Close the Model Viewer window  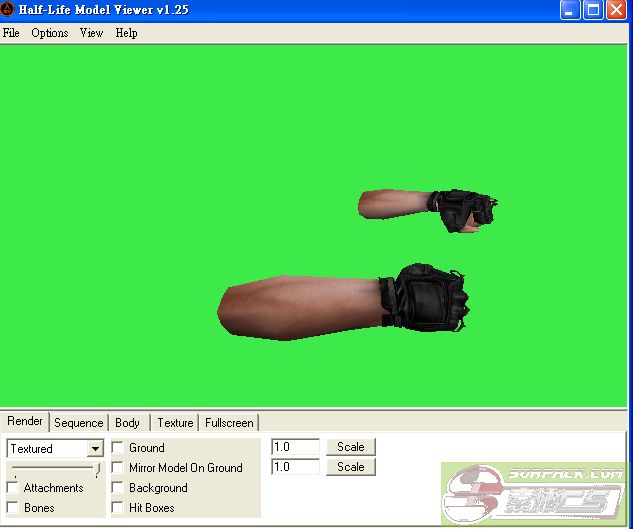[x=616, y=10]
